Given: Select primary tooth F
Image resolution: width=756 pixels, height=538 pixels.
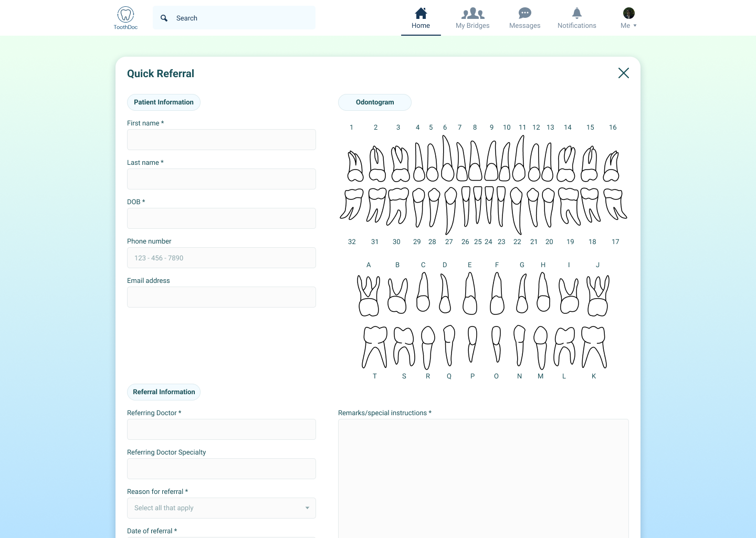Looking at the screenshot, I should click(x=497, y=293).
